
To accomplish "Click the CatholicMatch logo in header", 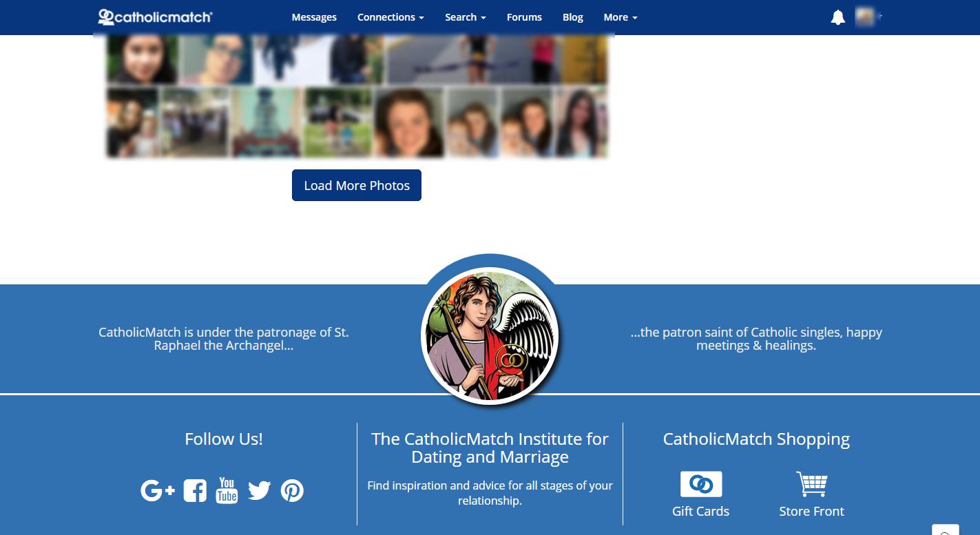I will 155,17.
